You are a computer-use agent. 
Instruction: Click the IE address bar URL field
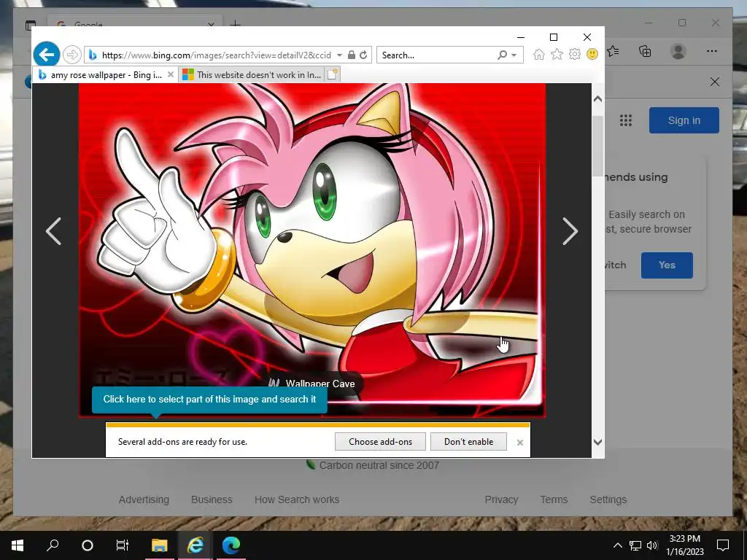216,55
